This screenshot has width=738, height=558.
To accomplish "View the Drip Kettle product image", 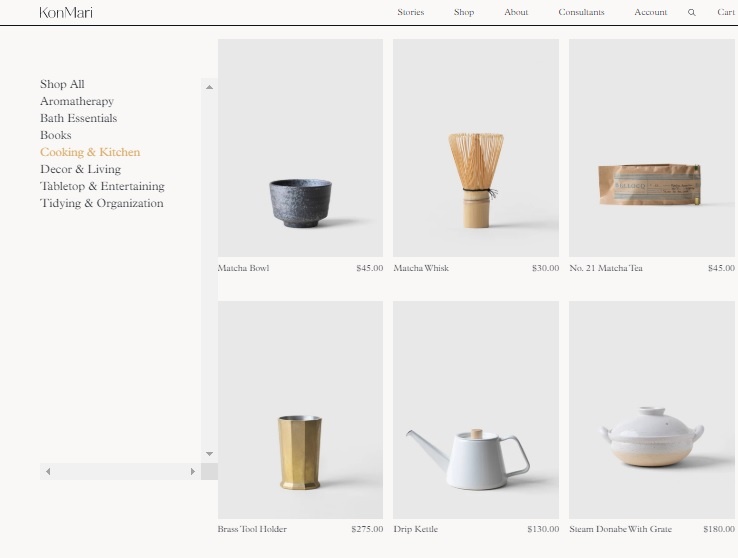I will (476, 410).
